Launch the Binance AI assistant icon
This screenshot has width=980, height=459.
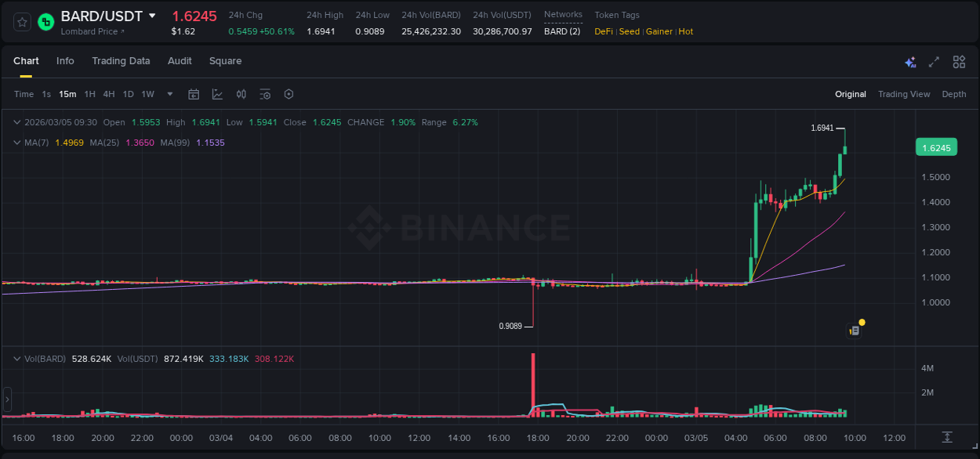910,61
